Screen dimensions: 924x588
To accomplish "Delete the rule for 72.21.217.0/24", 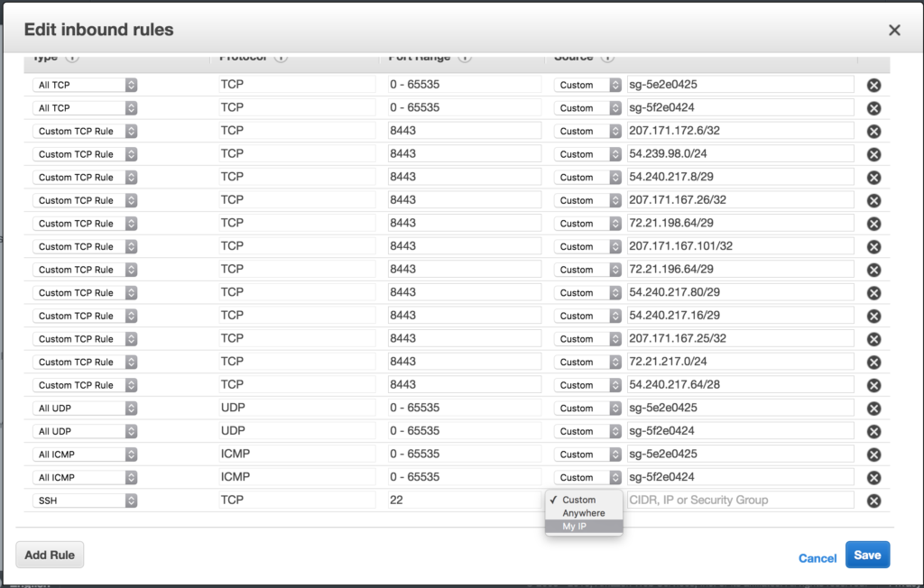I will pyautogui.click(x=873, y=363).
